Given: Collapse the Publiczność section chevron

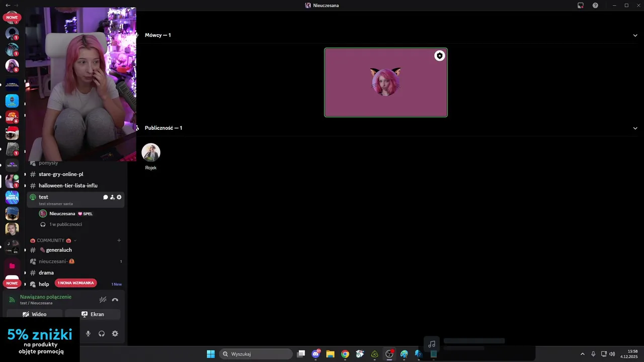Looking at the screenshot, I should coord(635,128).
